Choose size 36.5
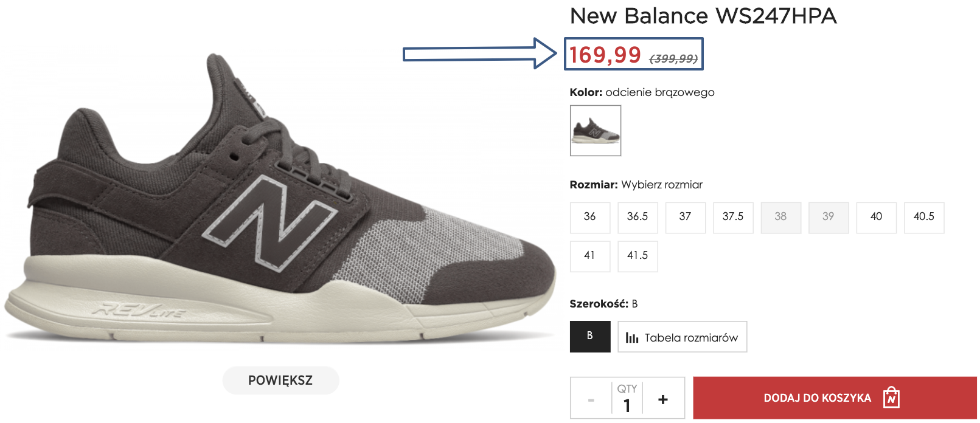Screen dimensions: 980x423 (x=638, y=217)
